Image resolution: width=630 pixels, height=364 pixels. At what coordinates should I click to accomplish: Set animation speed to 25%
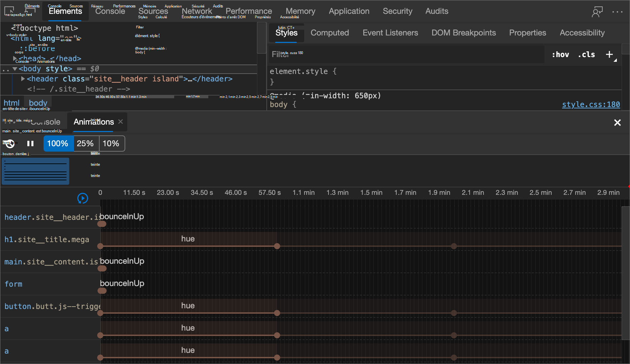[x=85, y=144]
